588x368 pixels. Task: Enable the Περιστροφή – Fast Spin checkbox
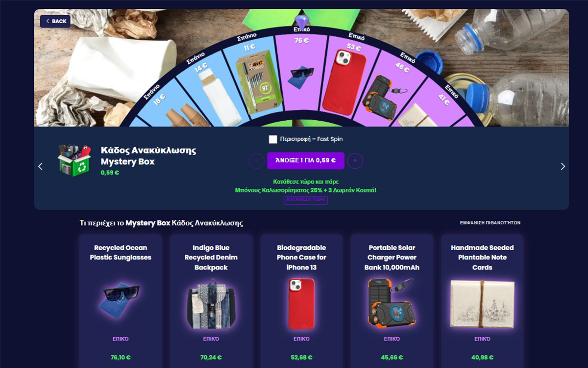pos(273,139)
